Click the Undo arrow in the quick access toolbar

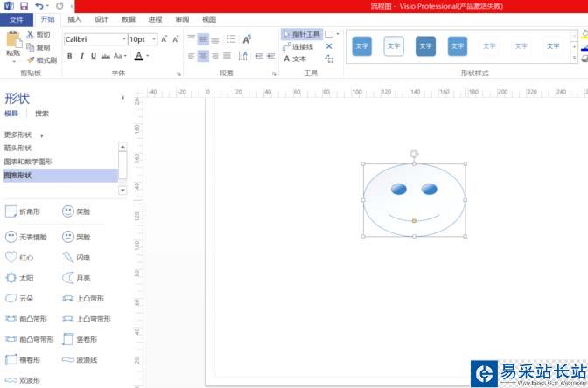tap(38, 5)
